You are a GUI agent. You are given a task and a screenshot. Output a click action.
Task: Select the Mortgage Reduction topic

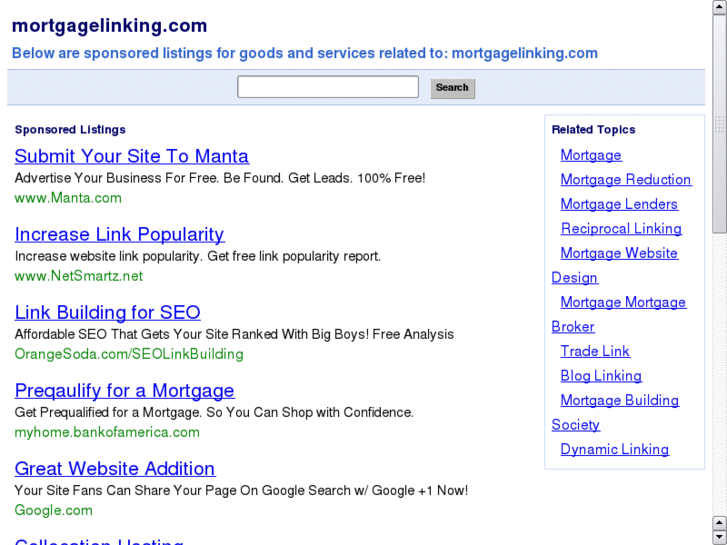626,180
